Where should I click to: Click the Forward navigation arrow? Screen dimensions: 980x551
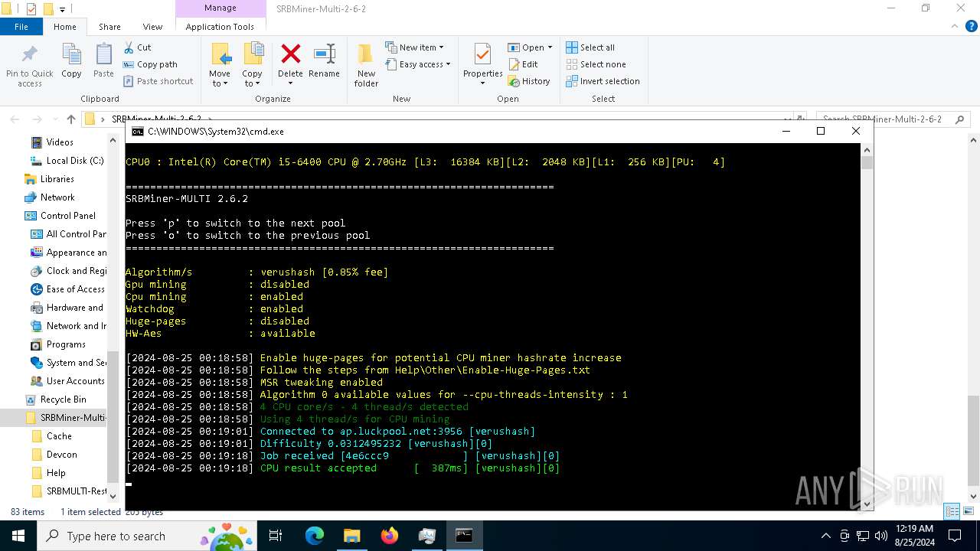[37, 119]
